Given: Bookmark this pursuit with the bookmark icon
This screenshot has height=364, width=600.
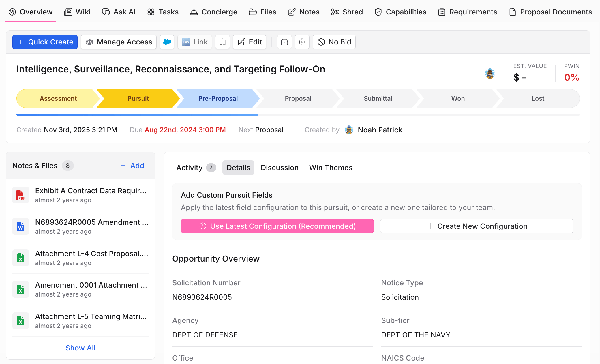Looking at the screenshot, I should click(x=222, y=42).
